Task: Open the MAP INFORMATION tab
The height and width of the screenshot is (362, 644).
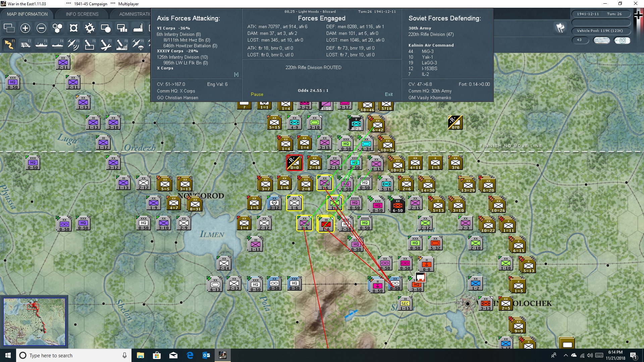Action: [x=27, y=14]
